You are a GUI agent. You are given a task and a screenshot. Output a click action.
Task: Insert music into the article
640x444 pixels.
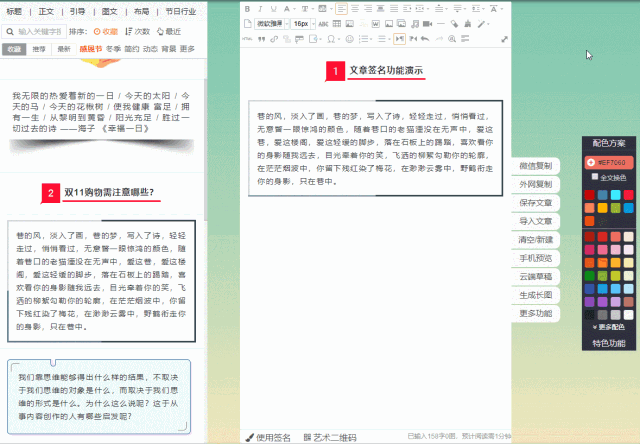(x=415, y=24)
